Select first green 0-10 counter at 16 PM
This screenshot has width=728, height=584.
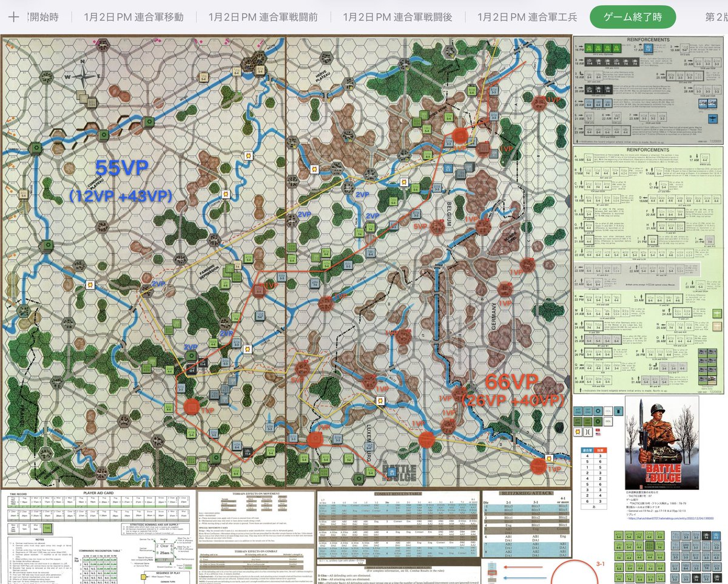point(589,49)
